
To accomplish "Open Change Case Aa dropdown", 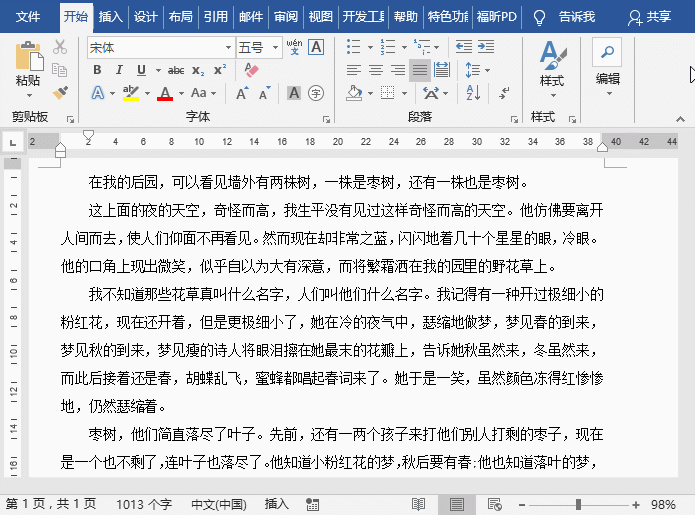I will [x=203, y=93].
